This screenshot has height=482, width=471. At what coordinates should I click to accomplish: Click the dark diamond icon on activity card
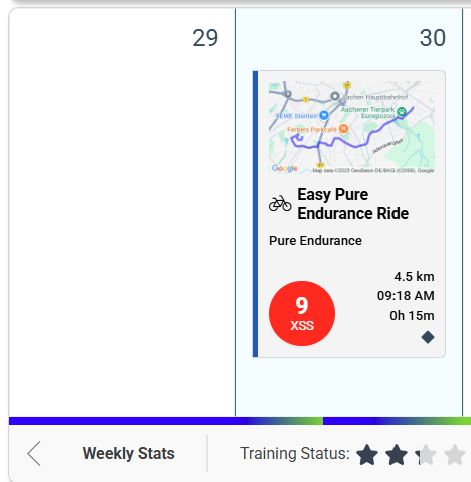(x=428, y=337)
